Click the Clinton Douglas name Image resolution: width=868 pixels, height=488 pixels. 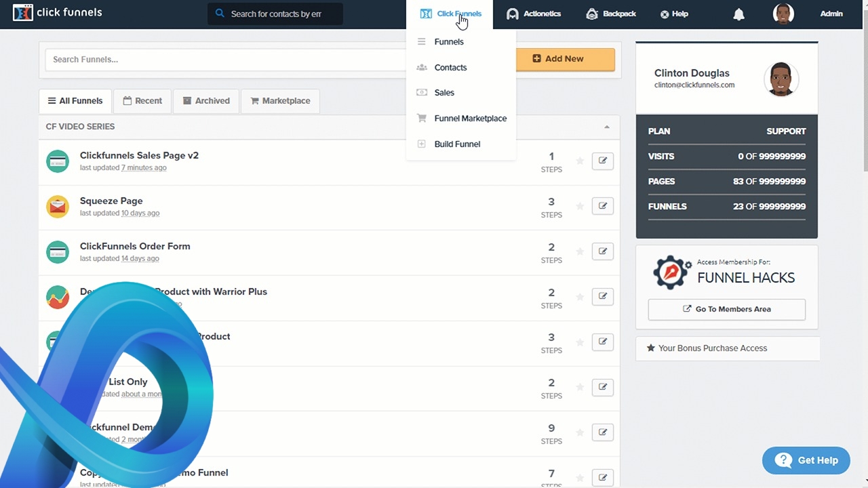692,73
